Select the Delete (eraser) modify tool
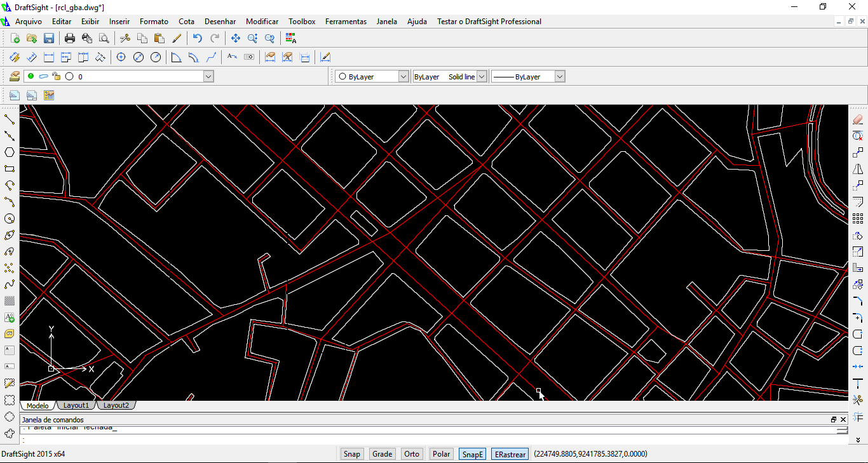The height and width of the screenshot is (463, 868). pos(858,119)
